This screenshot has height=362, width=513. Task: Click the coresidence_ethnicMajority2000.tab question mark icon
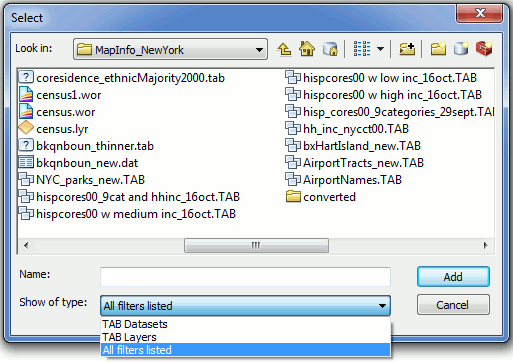(x=26, y=77)
